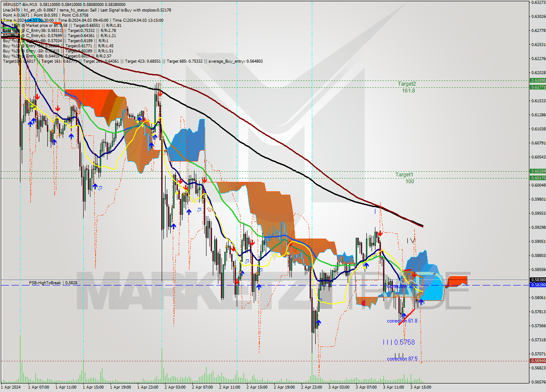Viewport: 546px width, 392px height.
Task: Click the '1 Apr 23:00' time label
Action: click(x=148, y=387)
